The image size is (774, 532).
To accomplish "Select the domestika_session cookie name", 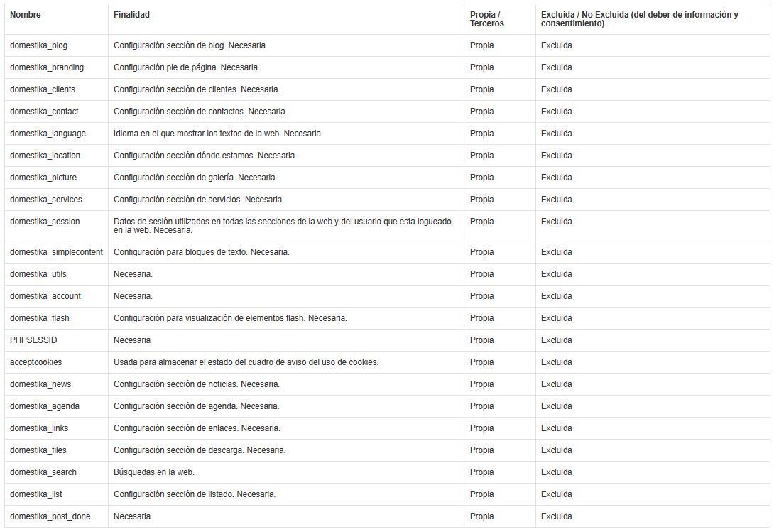I will pos(45,222).
